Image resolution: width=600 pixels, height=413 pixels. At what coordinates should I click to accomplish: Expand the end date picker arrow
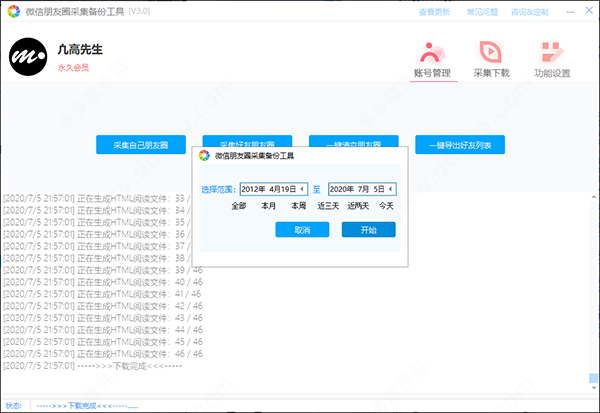point(391,189)
